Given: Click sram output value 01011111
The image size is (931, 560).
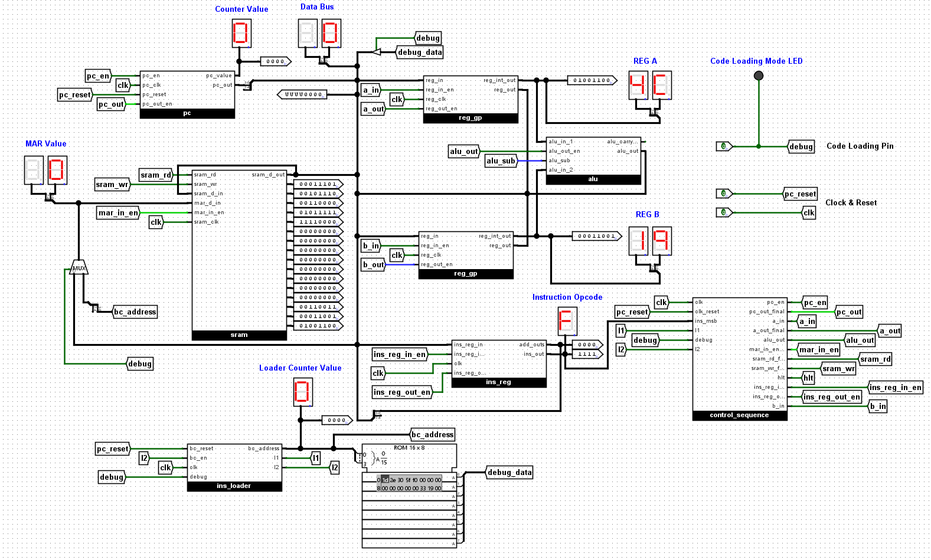Looking at the screenshot, I should point(318,212).
